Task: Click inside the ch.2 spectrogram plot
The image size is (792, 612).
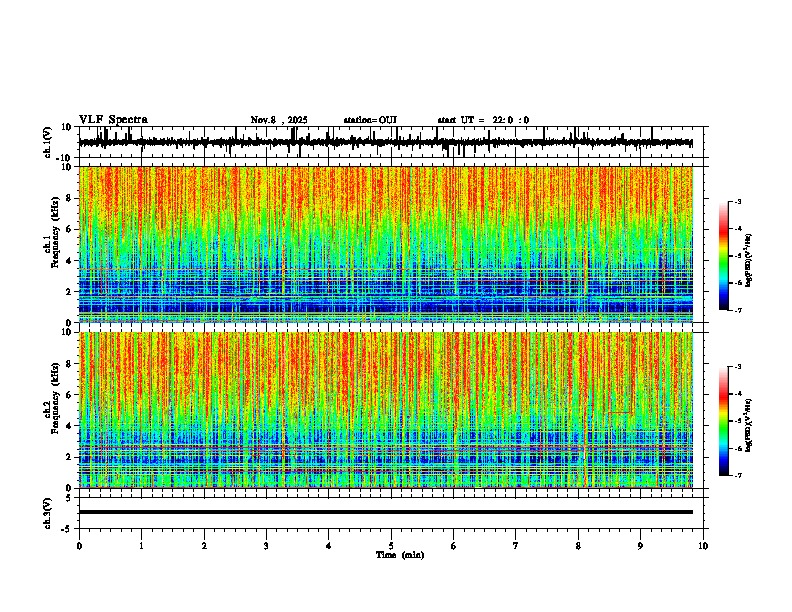Action: [x=386, y=410]
